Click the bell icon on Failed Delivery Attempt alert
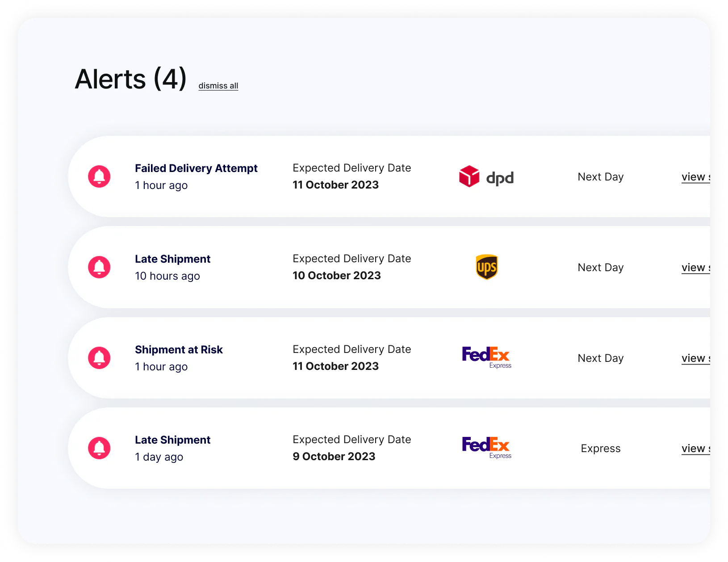 coord(100,176)
